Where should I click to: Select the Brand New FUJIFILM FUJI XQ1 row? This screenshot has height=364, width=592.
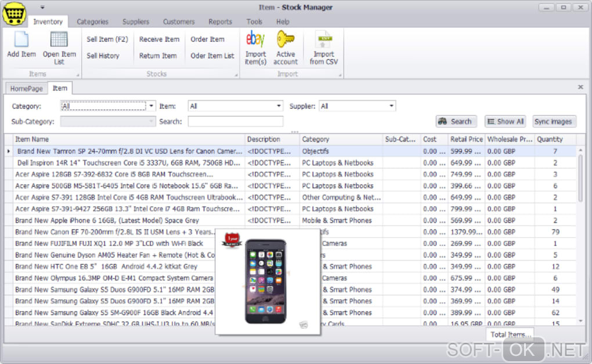coord(290,243)
